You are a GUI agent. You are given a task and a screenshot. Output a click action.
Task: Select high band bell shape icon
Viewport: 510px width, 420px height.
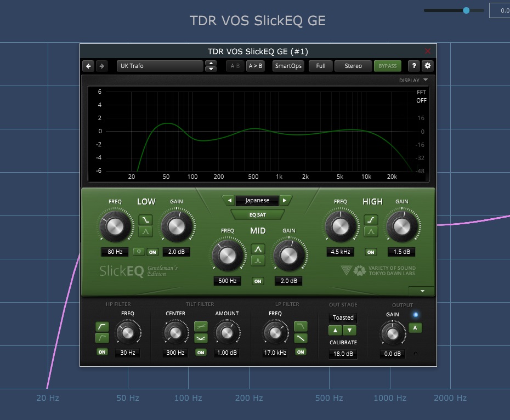click(371, 231)
